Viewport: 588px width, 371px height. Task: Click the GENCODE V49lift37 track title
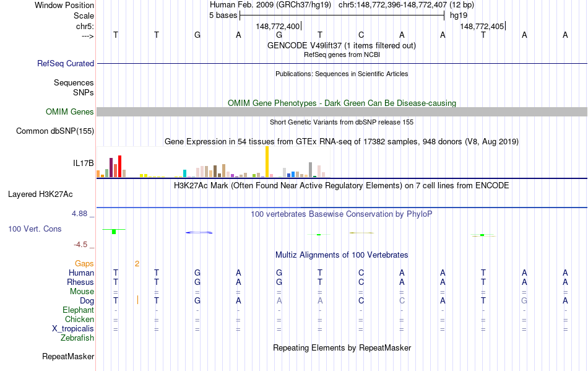341,45
